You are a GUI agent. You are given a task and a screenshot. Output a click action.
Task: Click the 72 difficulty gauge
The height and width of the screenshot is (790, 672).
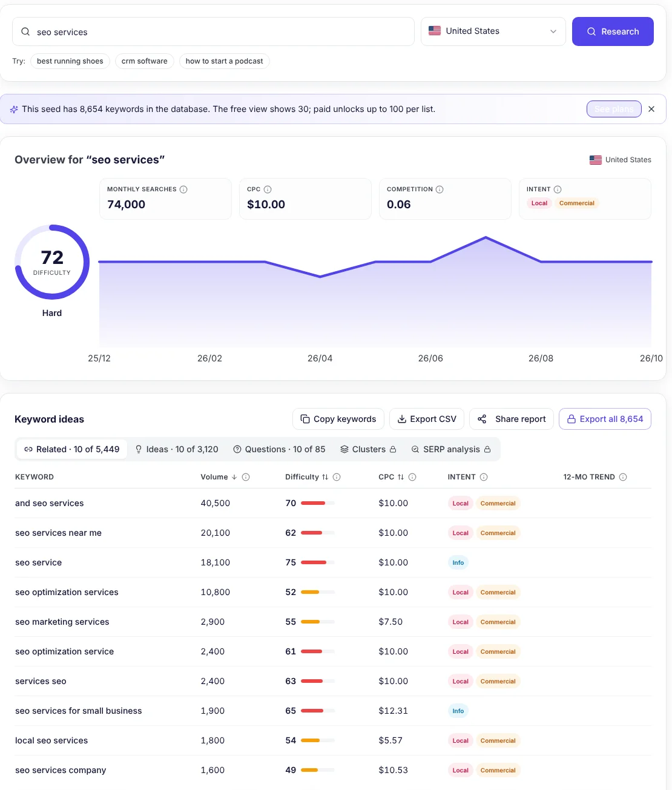52,262
